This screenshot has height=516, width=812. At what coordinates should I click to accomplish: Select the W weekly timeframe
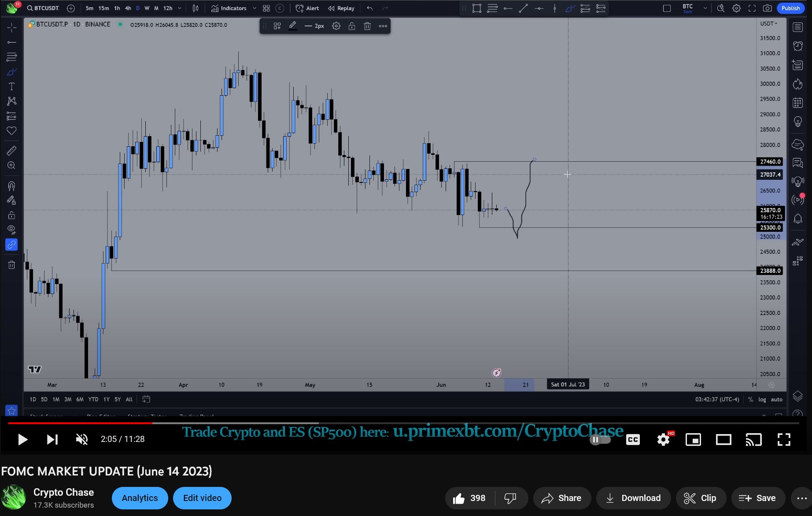tap(147, 8)
